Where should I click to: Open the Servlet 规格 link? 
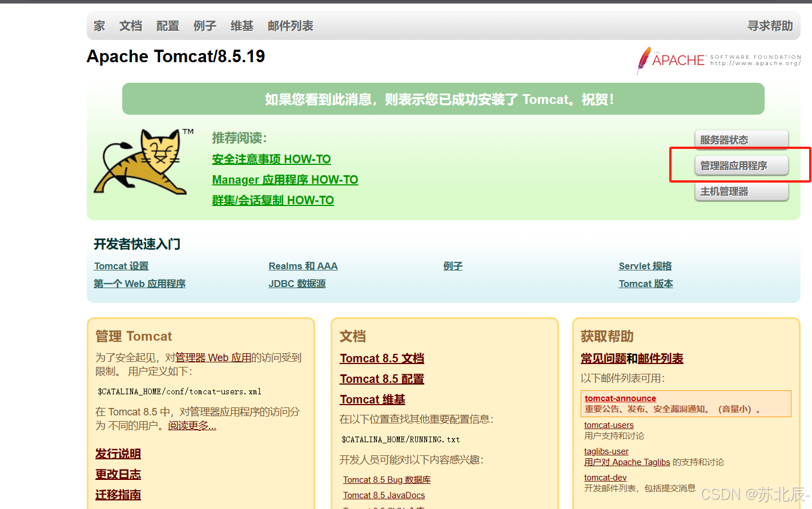[645, 266]
